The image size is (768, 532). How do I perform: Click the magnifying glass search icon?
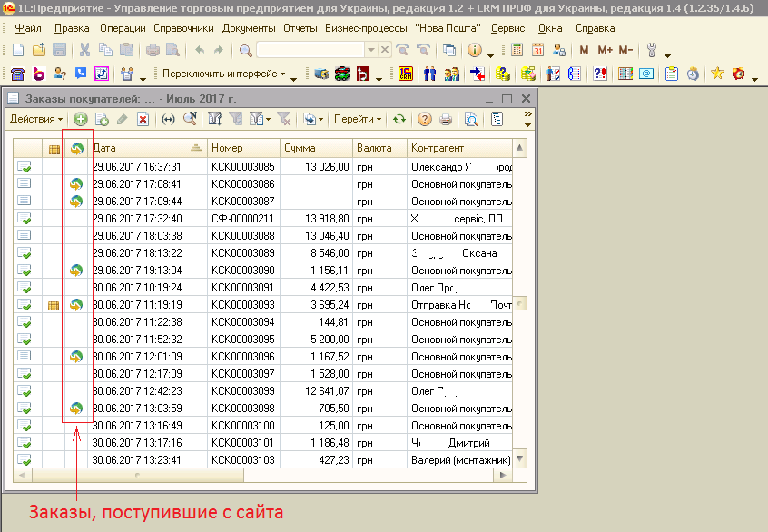pyautogui.click(x=245, y=49)
